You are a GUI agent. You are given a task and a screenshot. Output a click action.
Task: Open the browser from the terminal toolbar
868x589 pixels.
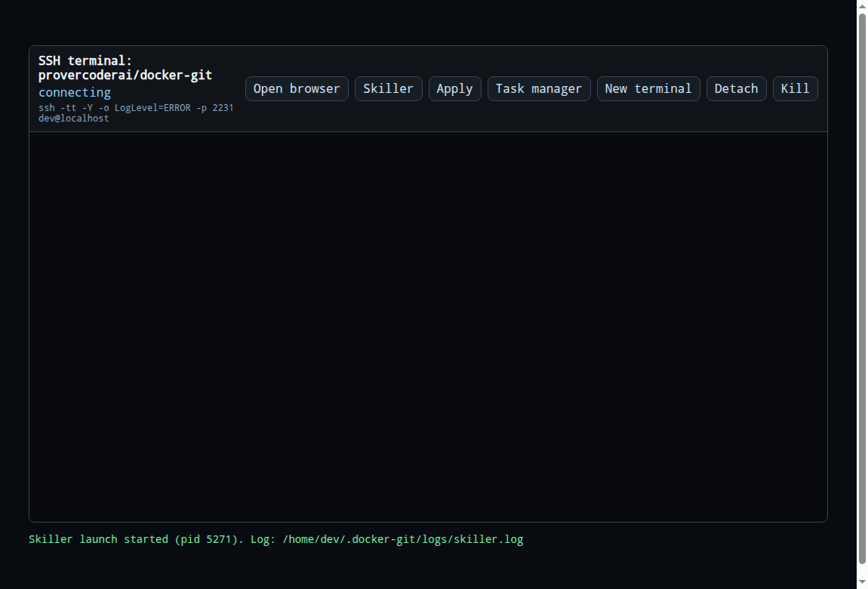coord(297,88)
